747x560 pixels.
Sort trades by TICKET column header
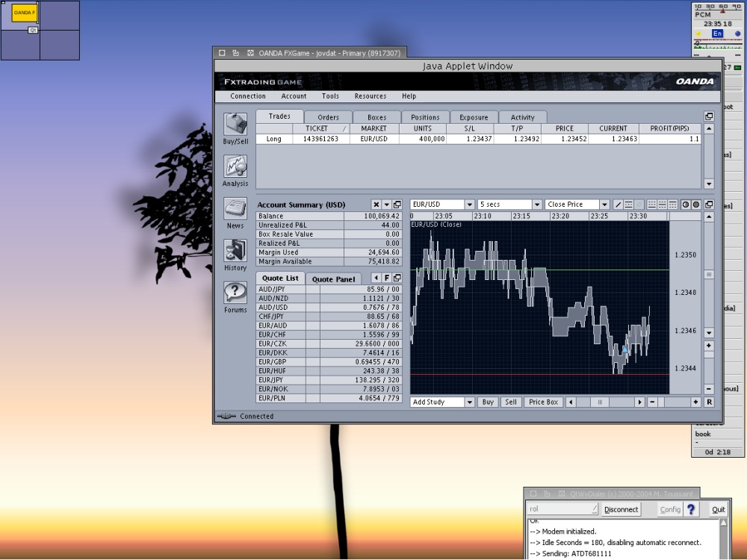(320, 128)
